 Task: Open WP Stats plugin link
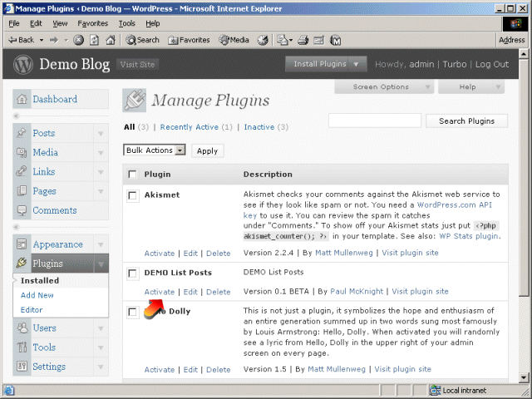pyautogui.click(x=469, y=236)
